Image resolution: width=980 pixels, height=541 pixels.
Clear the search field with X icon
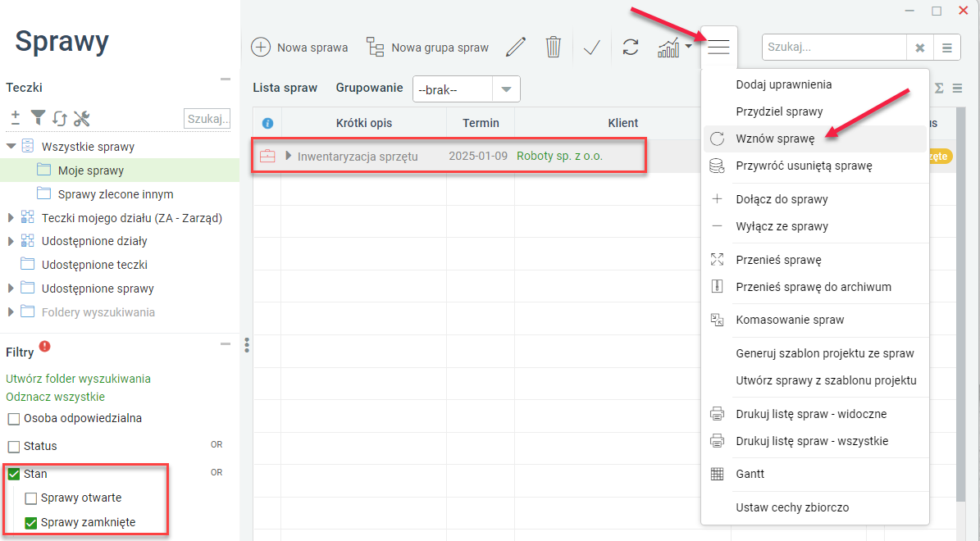[920, 48]
